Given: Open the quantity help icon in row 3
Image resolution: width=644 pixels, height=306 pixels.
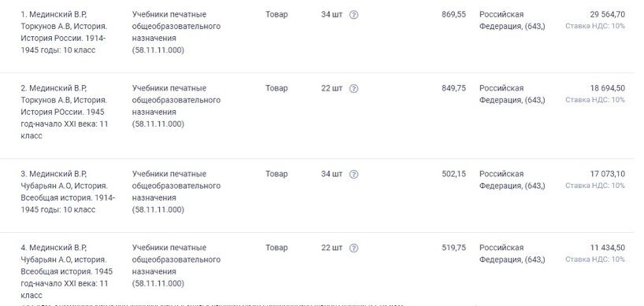Looking at the screenshot, I should coord(353,175).
